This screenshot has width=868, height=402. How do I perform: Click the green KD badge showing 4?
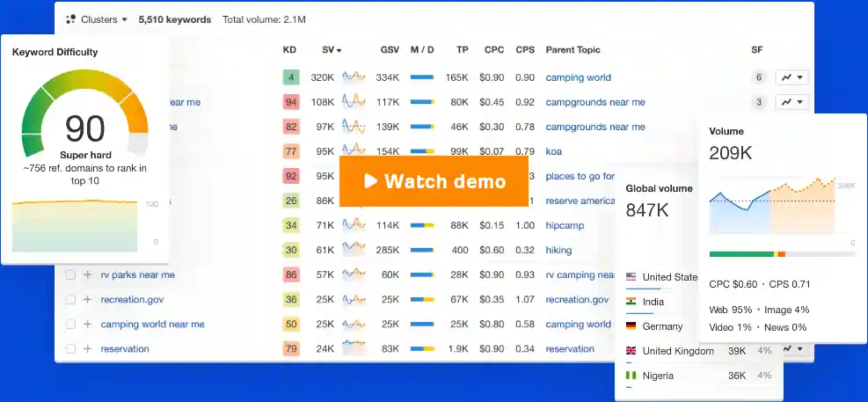point(291,77)
